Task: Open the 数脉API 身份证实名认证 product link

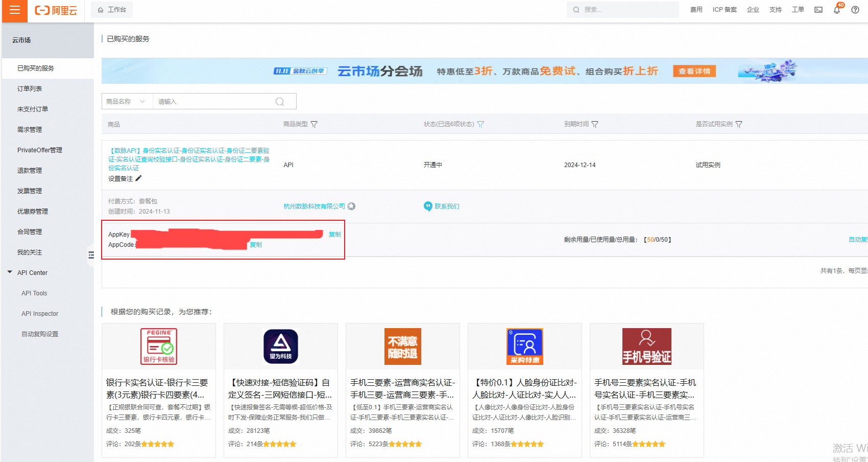Action: click(x=189, y=159)
